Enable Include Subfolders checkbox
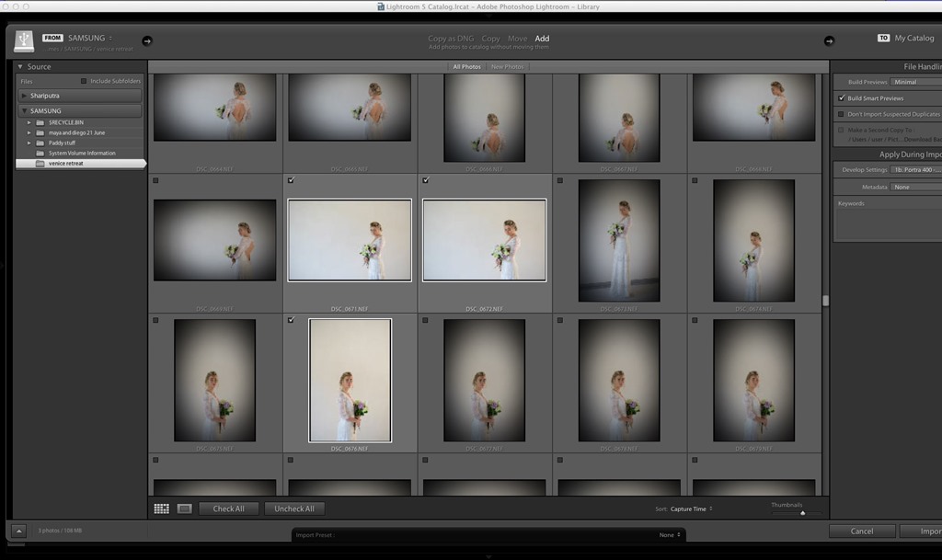Screen dimensions: 942x560 [x=84, y=81]
